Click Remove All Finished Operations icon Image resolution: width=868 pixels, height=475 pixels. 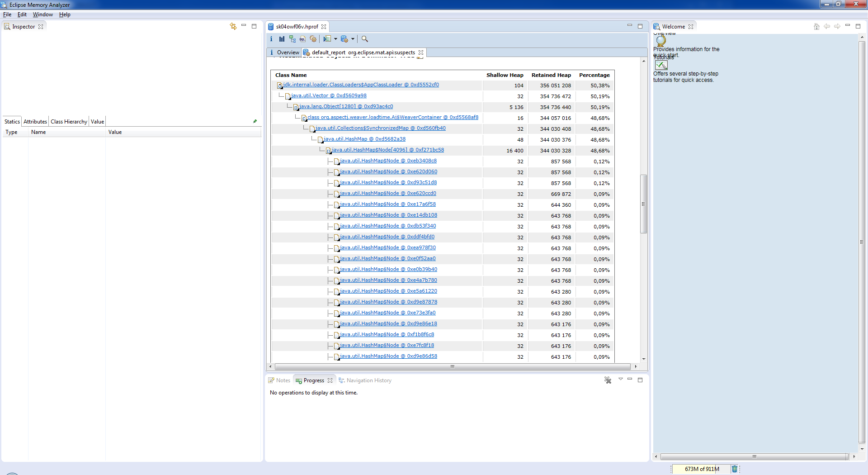(608, 380)
